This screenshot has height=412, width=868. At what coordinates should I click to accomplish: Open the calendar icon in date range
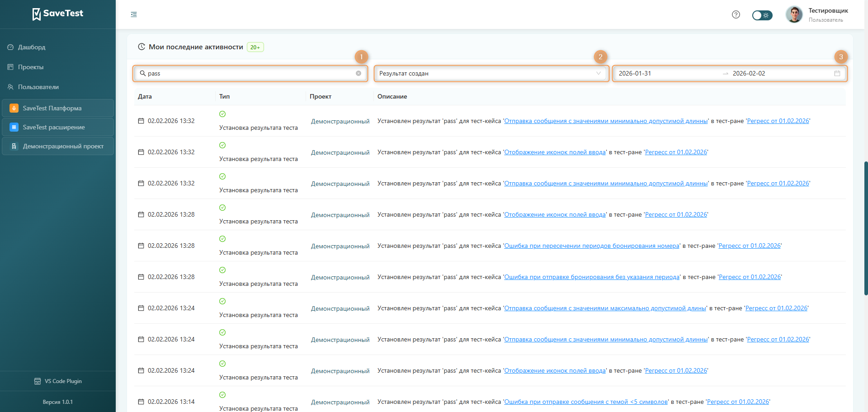tap(837, 73)
